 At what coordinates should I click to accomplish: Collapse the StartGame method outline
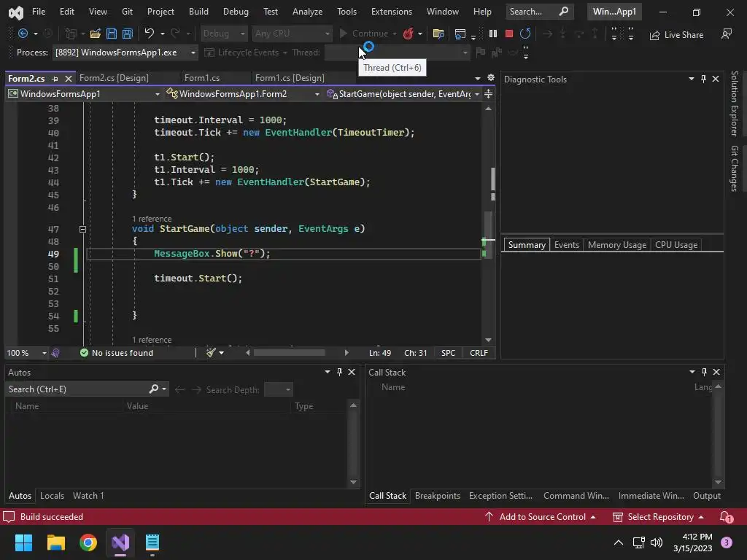coord(82,229)
